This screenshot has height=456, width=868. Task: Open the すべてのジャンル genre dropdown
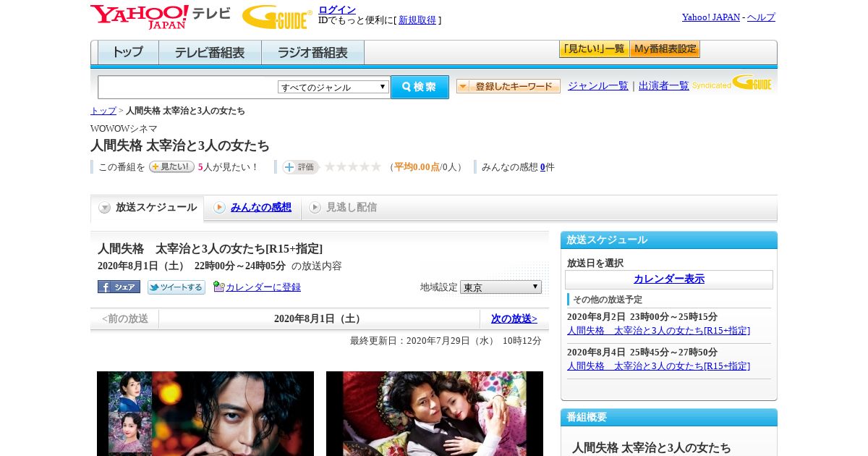333,87
